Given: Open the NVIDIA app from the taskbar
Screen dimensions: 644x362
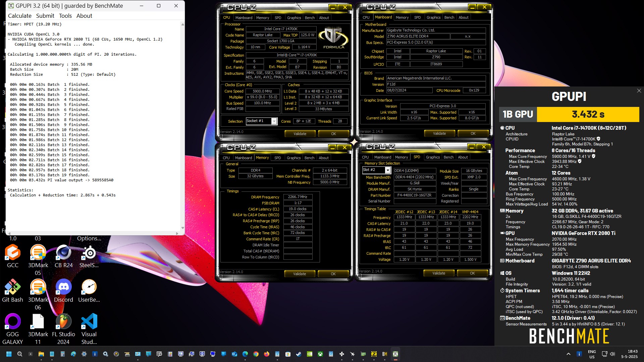Looking at the screenshot, I should (x=310, y=354).
